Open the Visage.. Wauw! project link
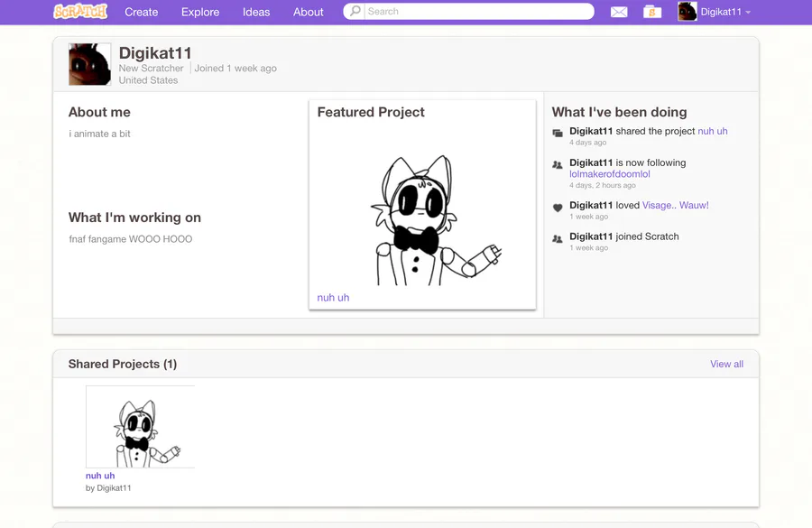Screen dimensions: 812x528 point(675,205)
